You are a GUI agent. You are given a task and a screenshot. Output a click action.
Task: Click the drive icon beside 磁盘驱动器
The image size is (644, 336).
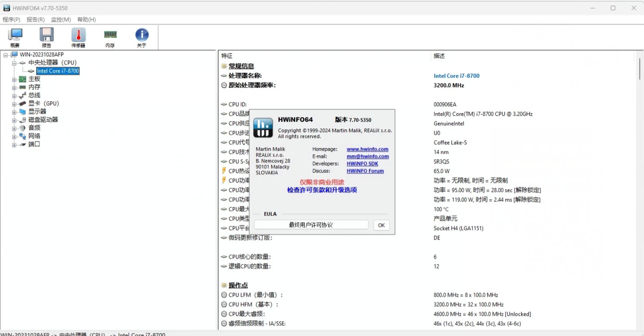pyautogui.click(x=23, y=120)
